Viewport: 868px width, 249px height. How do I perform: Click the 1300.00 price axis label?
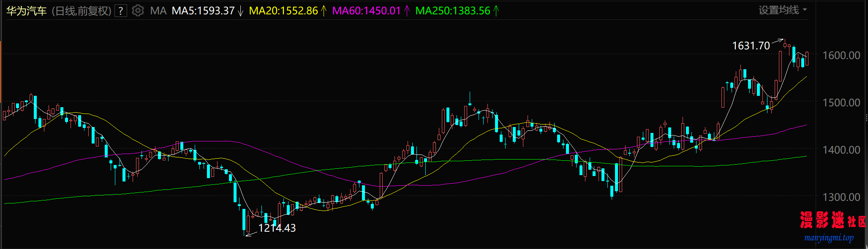[x=841, y=197]
